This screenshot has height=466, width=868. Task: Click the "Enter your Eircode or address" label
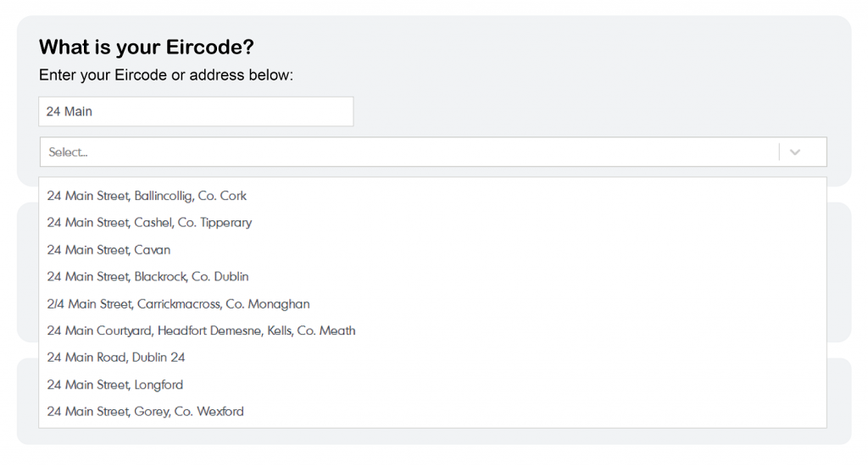pos(166,75)
